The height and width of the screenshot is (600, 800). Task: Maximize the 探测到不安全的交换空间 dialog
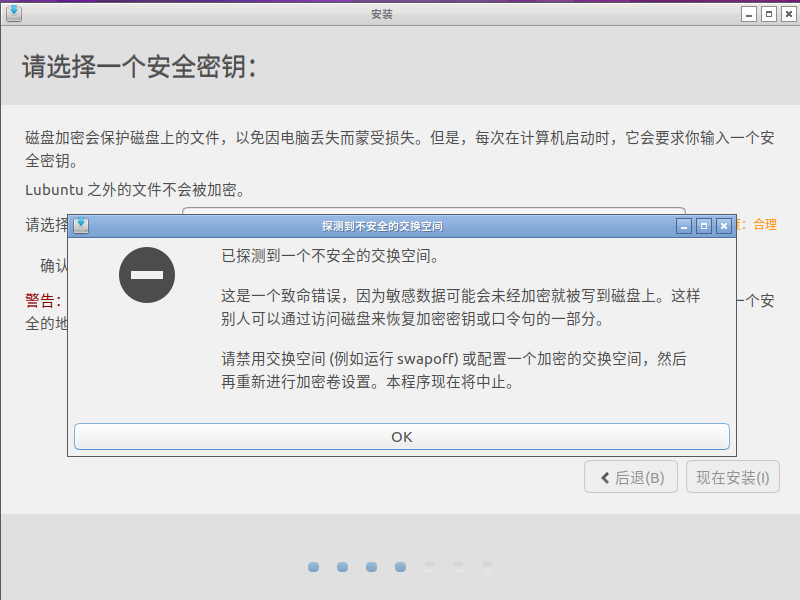tap(704, 226)
